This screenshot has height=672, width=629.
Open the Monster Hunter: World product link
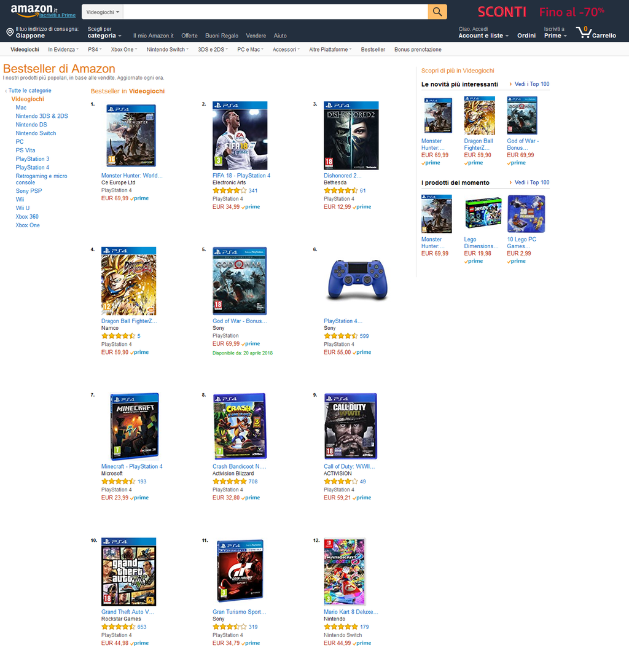click(x=131, y=176)
